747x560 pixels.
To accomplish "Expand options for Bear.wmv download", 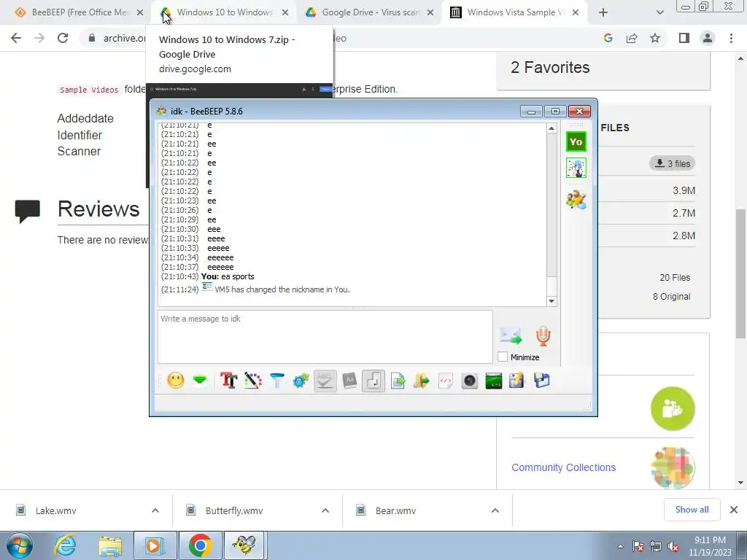I will (495, 510).
